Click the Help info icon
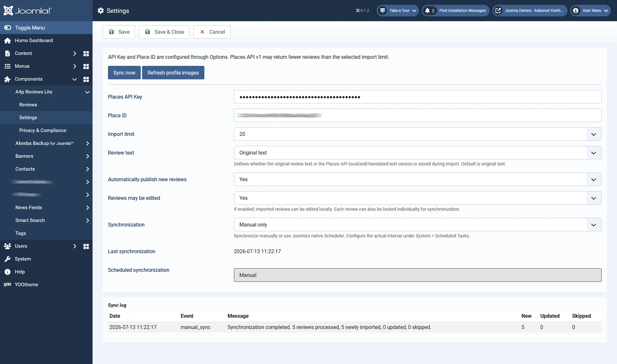 7,272
